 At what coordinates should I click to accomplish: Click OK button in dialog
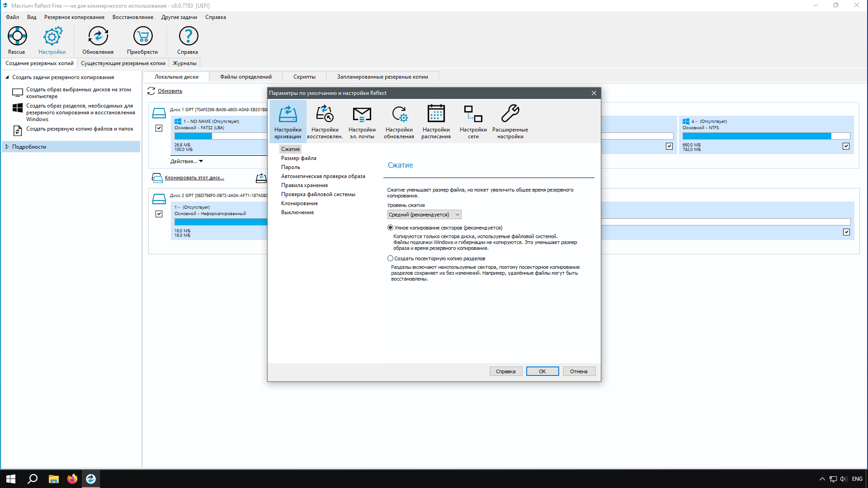click(x=542, y=371)
